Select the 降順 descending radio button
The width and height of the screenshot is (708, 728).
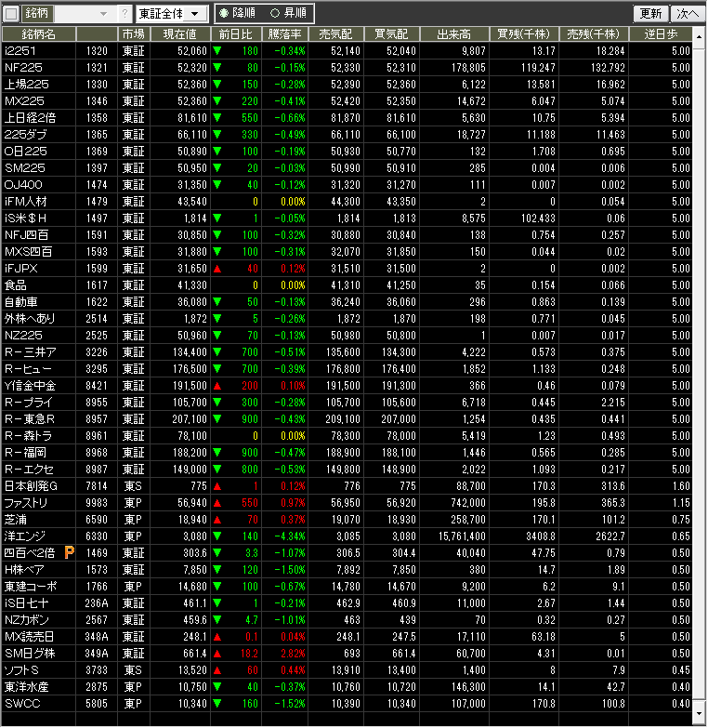click(x=224, y=14)
